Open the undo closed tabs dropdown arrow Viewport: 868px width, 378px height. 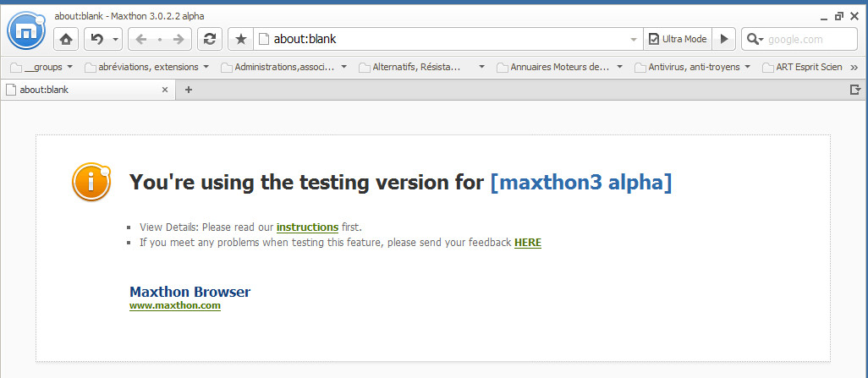coord(115,39)
